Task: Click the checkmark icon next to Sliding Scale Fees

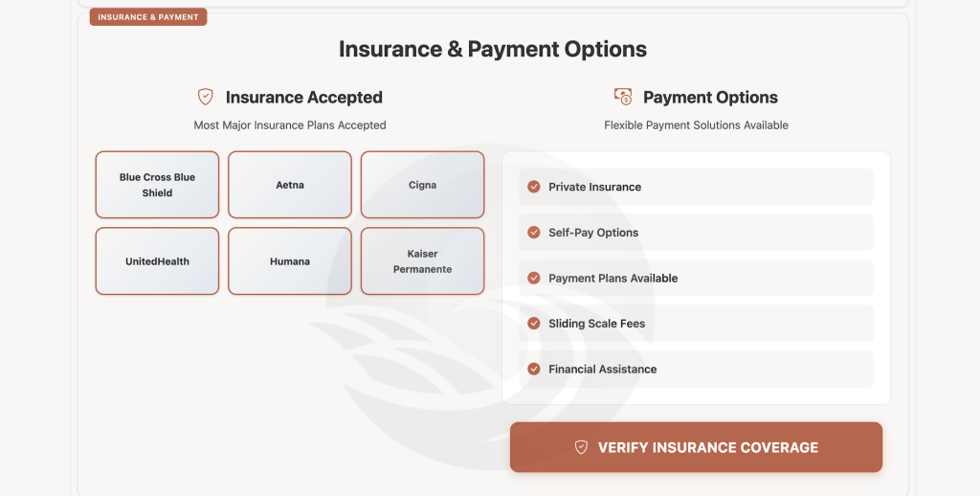Action: pos(534,324)
